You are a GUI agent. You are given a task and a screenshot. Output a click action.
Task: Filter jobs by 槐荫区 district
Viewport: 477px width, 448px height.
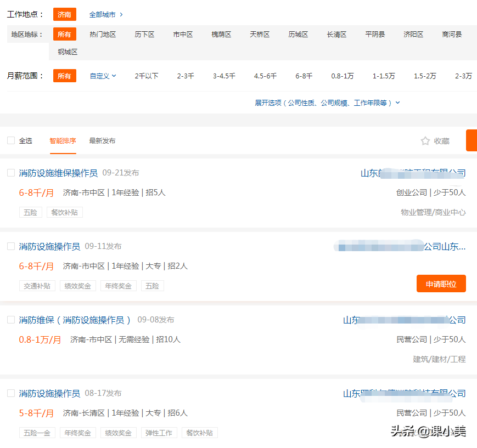point(221,33)
